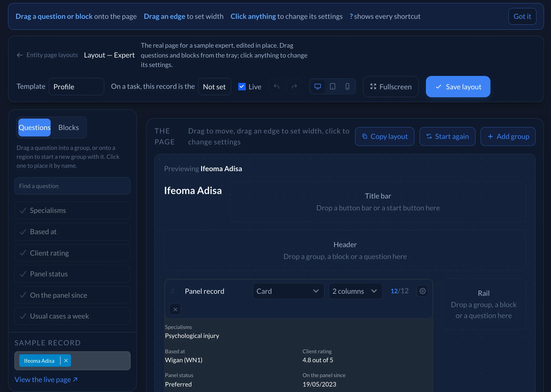Click the sample record selector field
This screenshot has width=551, height=392.
coord(72,361)
